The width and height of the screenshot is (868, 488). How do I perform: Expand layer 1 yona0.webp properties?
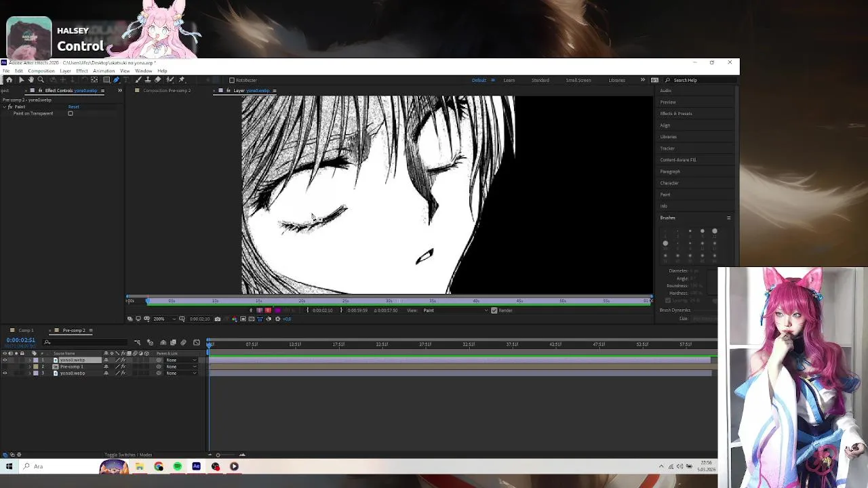point(30,360)
